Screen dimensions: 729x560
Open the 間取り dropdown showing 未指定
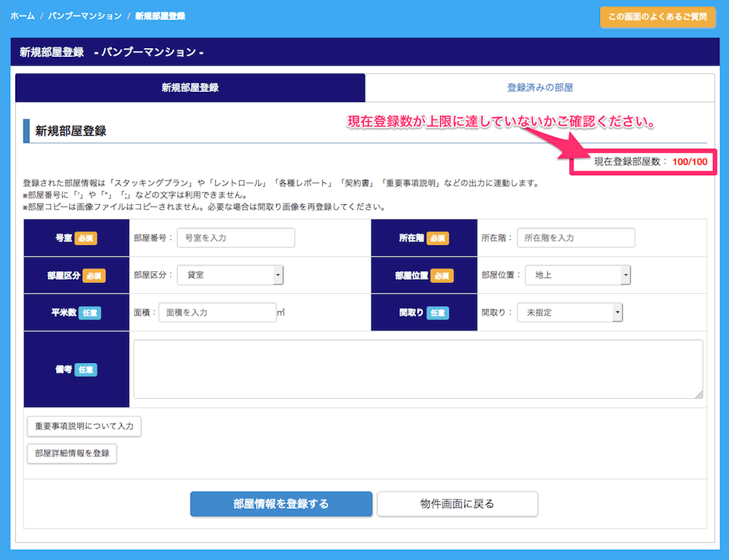click(x=569, y=312)
